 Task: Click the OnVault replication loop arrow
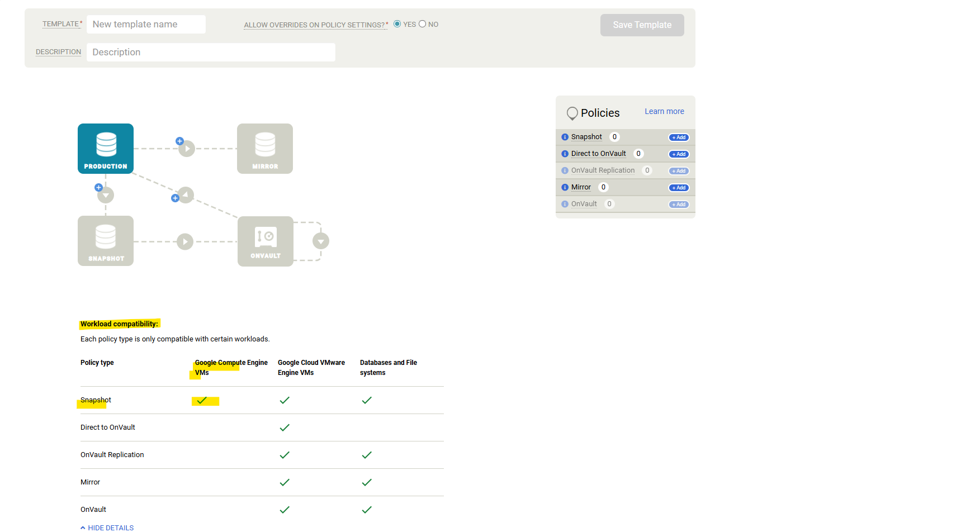click(320, 241)
